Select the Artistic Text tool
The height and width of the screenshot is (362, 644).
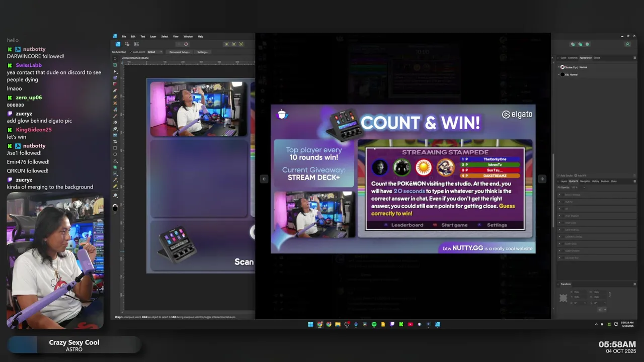pyautogui.click(x=115, y=173)
